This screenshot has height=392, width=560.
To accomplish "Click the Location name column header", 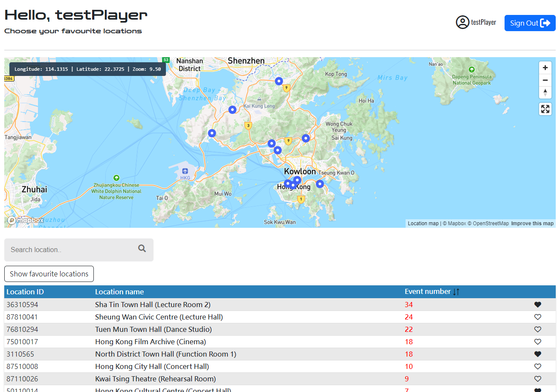I will tap(119, 292).
